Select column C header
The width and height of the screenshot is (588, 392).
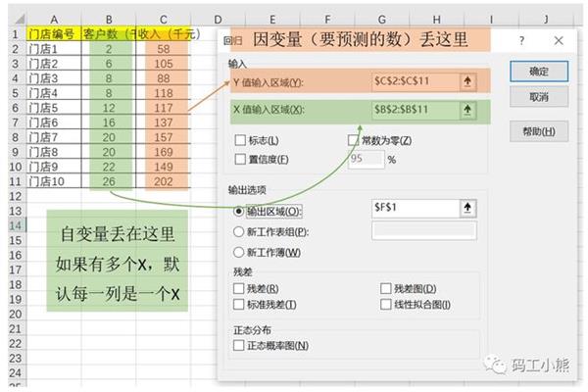(x=164, y=20)
